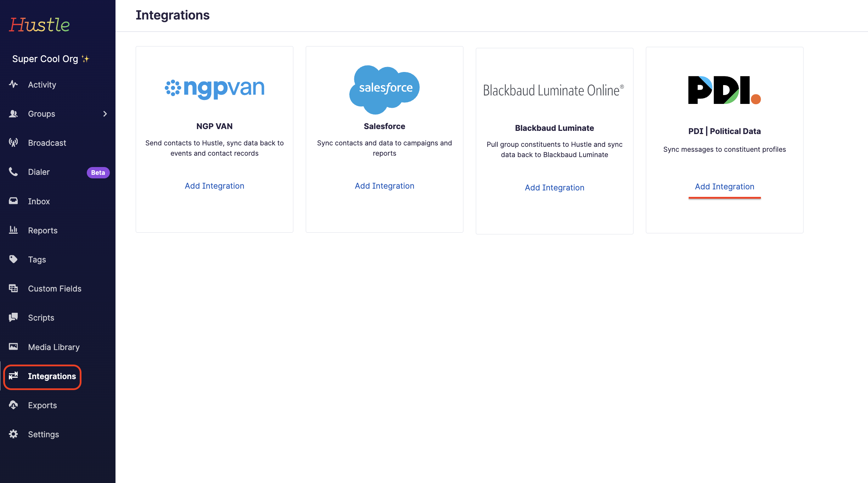This screenshot has width=868, height=483.
Task: Click the Reports bar chart icon
Action: 13,230
